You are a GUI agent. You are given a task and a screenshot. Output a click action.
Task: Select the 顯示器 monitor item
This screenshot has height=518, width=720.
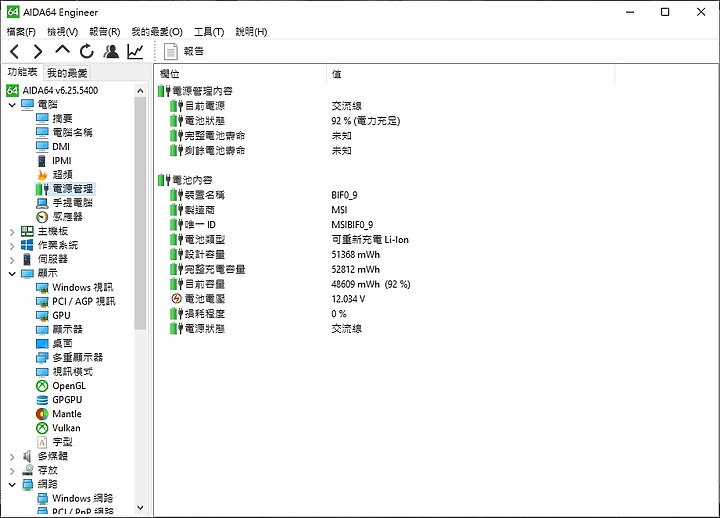tap(67, 329)
